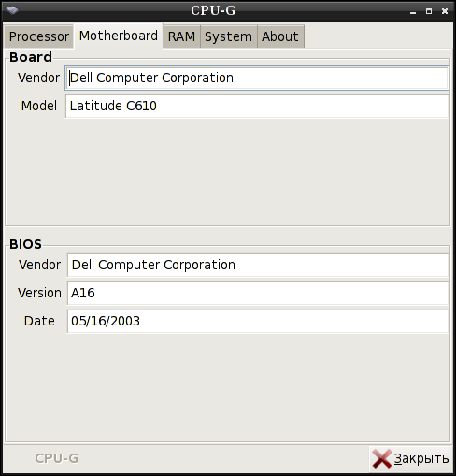
Task: Click the BIOS Date field 05/16/2003
Action: click(x=258, y=321)
